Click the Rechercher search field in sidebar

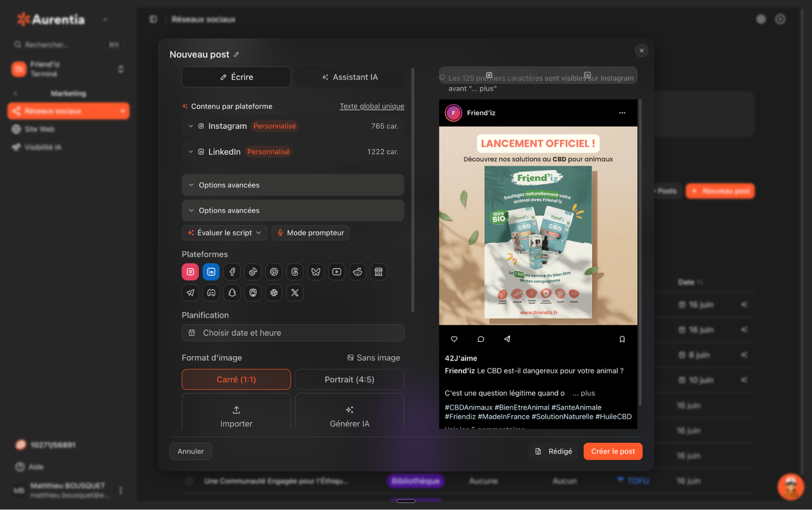tap(68, 44)
